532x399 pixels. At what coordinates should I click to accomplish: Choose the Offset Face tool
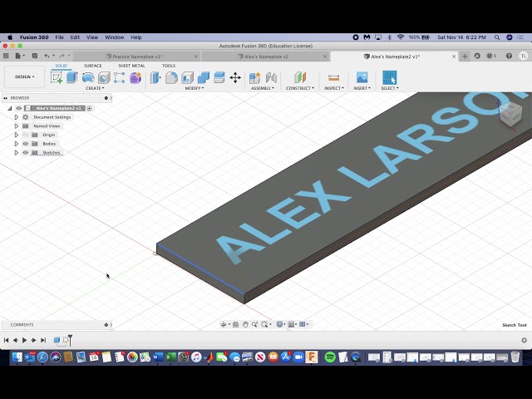(219, 77)
